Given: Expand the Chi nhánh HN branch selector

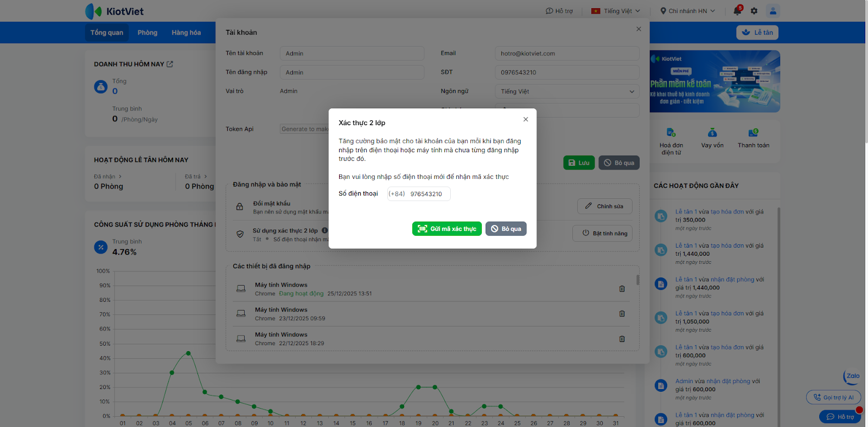Looking at the screenshot, I should point(688,11).
